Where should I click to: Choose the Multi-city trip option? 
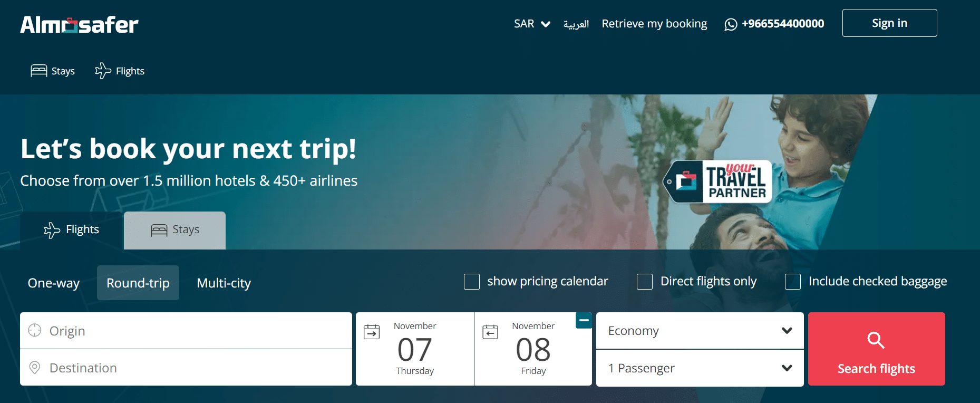[x=224, y=283]
